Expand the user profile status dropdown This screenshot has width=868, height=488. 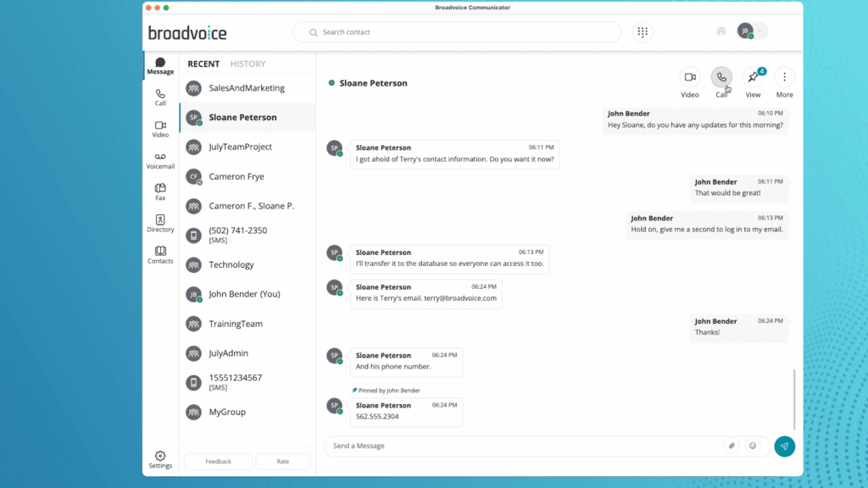pyautogui.click(x=760, y=31)
